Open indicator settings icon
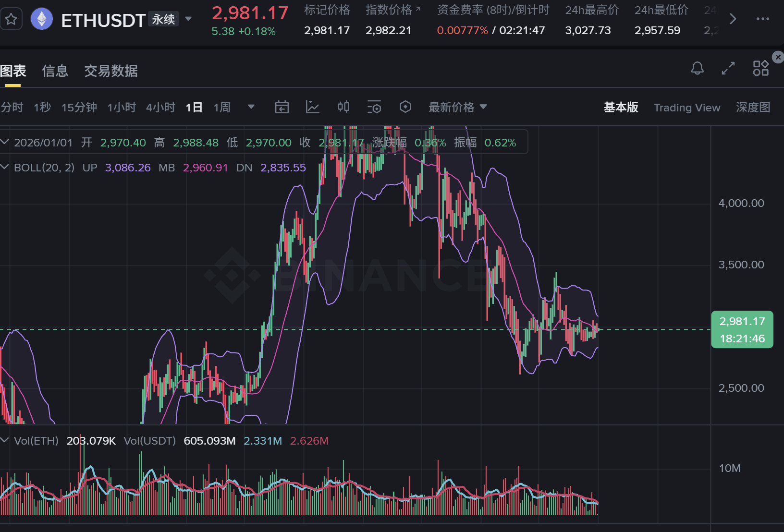Screen dimensions: 784x532 tap(374, 107)
